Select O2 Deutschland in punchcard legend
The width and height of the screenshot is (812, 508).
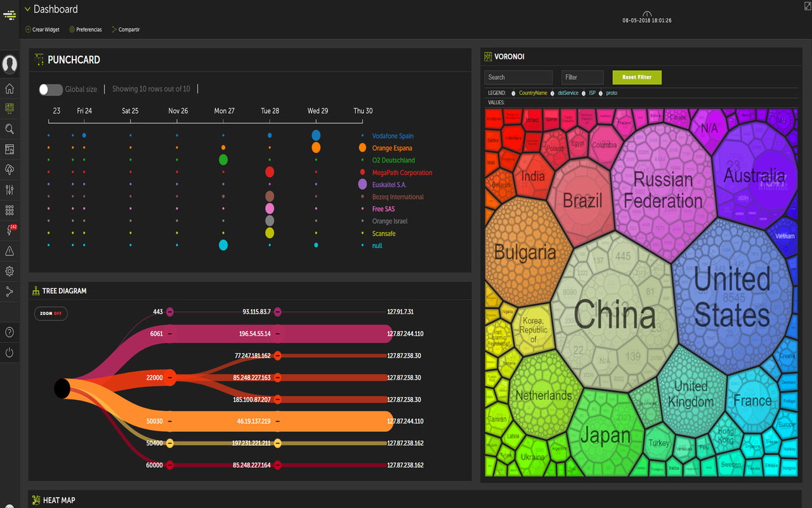tap(393, 161)
